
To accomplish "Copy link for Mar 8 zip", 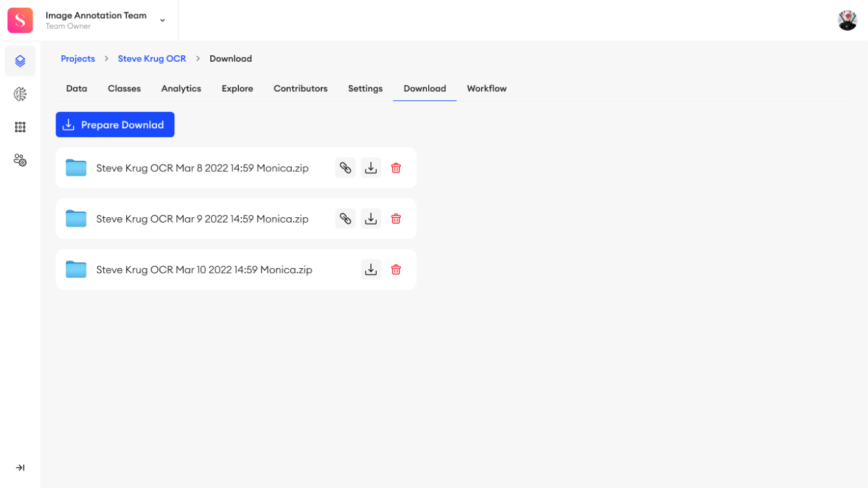I will (x=346, y=168).
